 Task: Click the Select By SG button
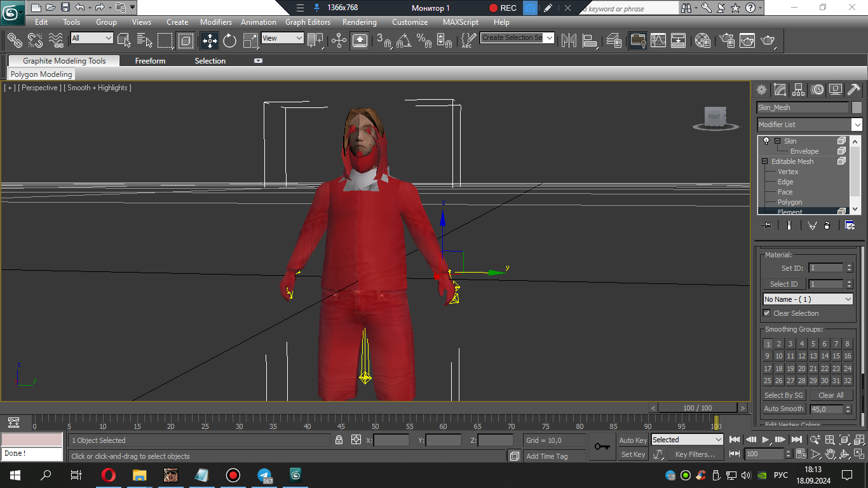(x=783, y=395)
